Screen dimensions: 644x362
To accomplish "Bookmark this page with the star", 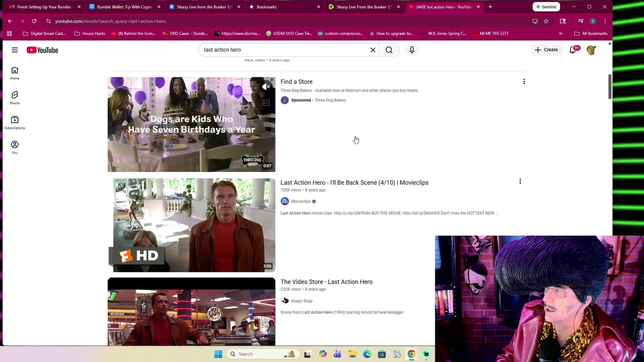I will pos(546,21).
